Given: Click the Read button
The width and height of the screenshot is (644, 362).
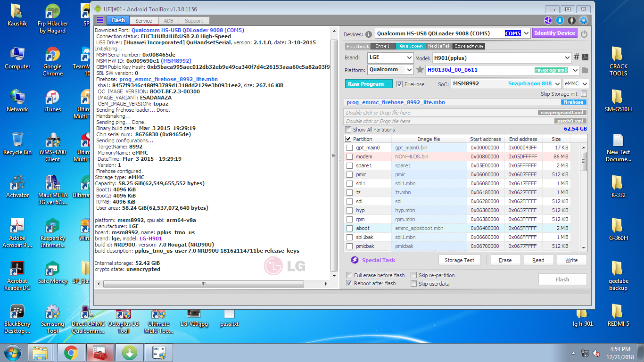Looking at the screenshot, I should 538,260.
